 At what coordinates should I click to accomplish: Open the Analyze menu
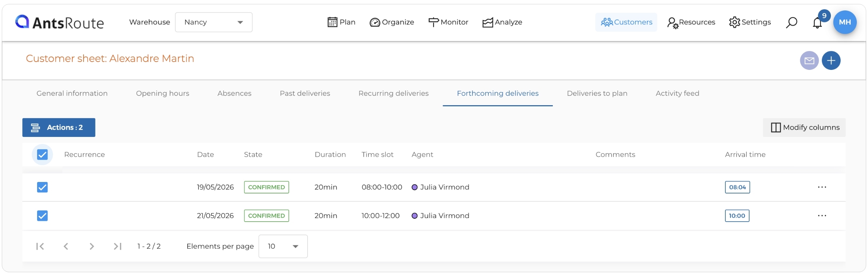point(502,22)
